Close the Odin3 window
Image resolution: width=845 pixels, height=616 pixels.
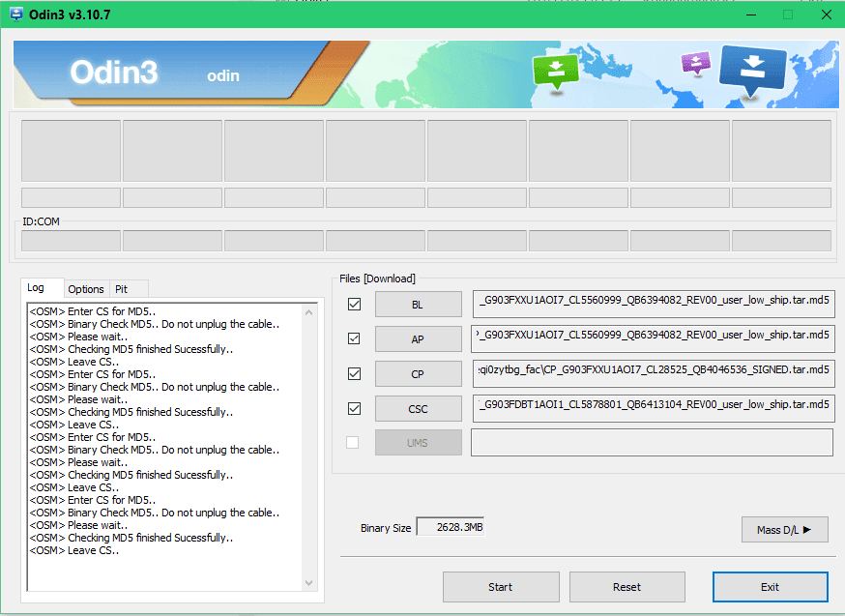click(x=826, y=15)
